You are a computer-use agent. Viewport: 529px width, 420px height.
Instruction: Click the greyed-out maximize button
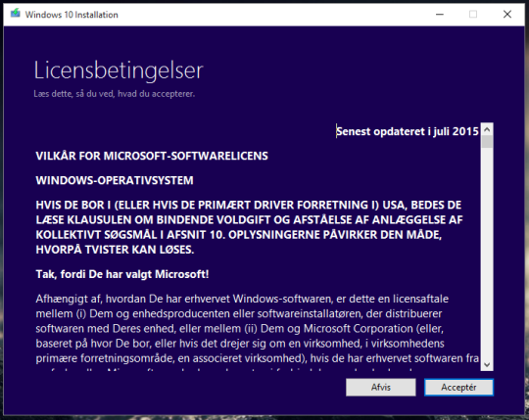[473, 14]
